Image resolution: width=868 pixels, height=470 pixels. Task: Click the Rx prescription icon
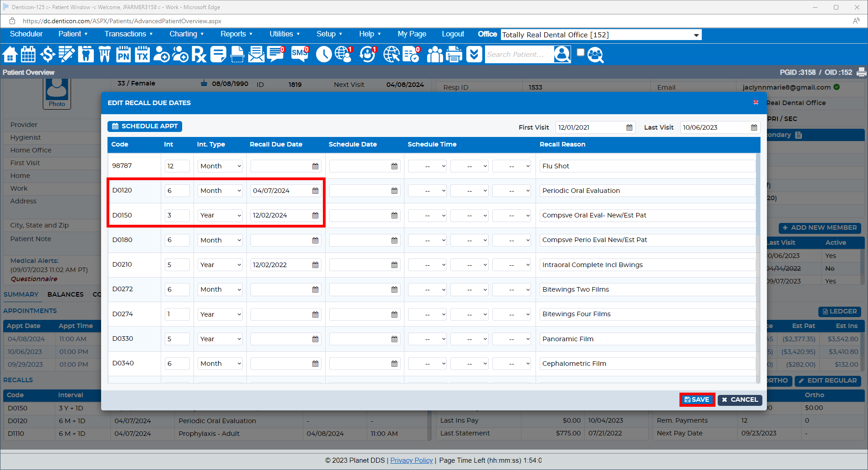click(x=199, y=55)
